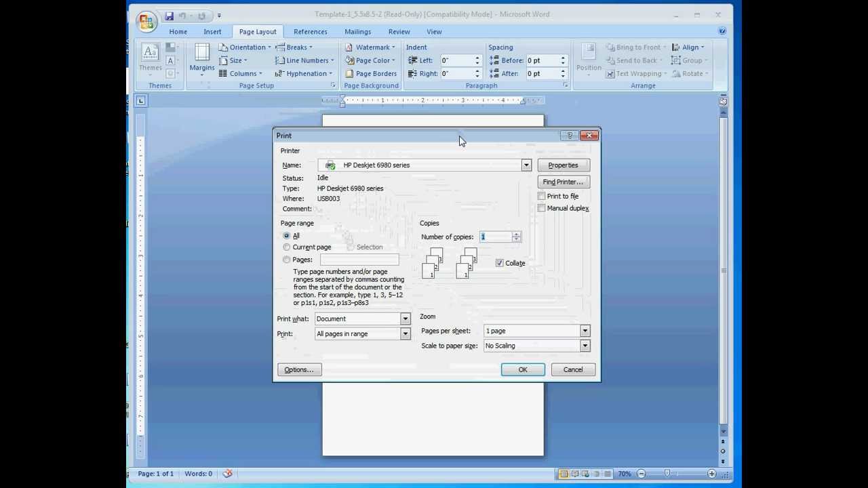Open the Breaks menu

click(x=294, y=47)
